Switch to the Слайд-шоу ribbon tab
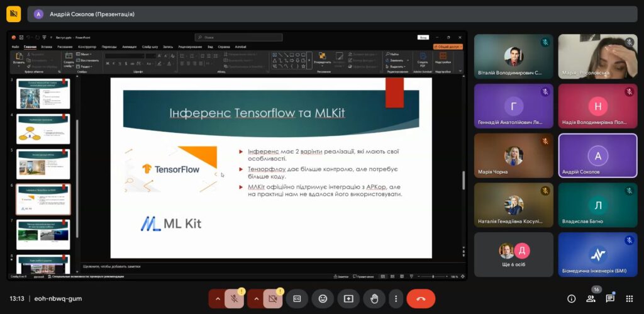Image resolution: width=644 pixels, height=314 pixels. pos(150,47)
